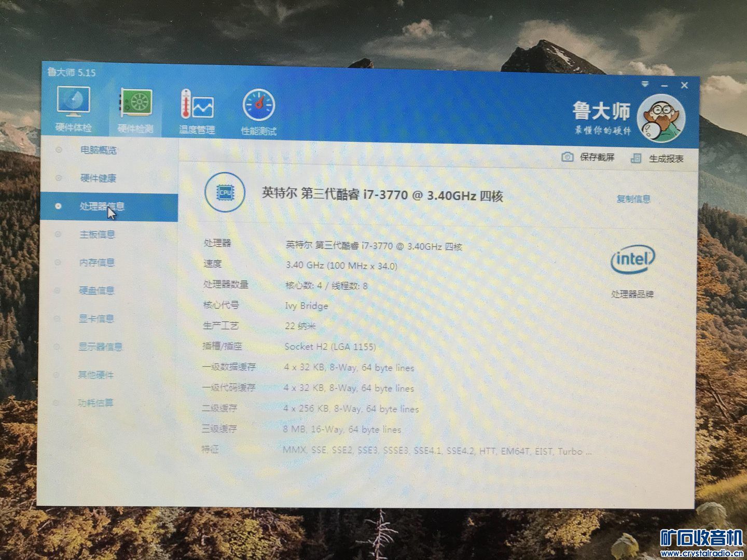The height and width of the screenshot is (560, 747).
Task: Click the Ivy Bridge code name value
Action: tap(307, 306)
